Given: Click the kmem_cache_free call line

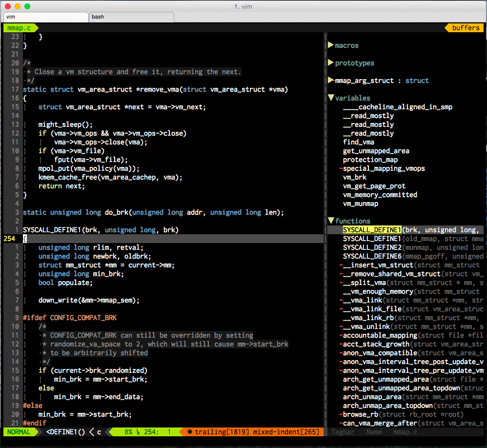Looking at the screenshot, I should point(110,178).
